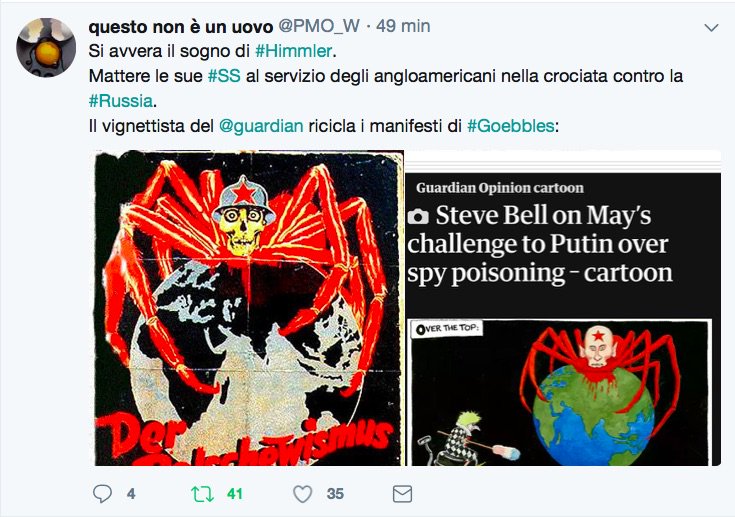Click the reply count 4
Image resolution: width=735 pixels, height=517 pixels.
point(131,494)
